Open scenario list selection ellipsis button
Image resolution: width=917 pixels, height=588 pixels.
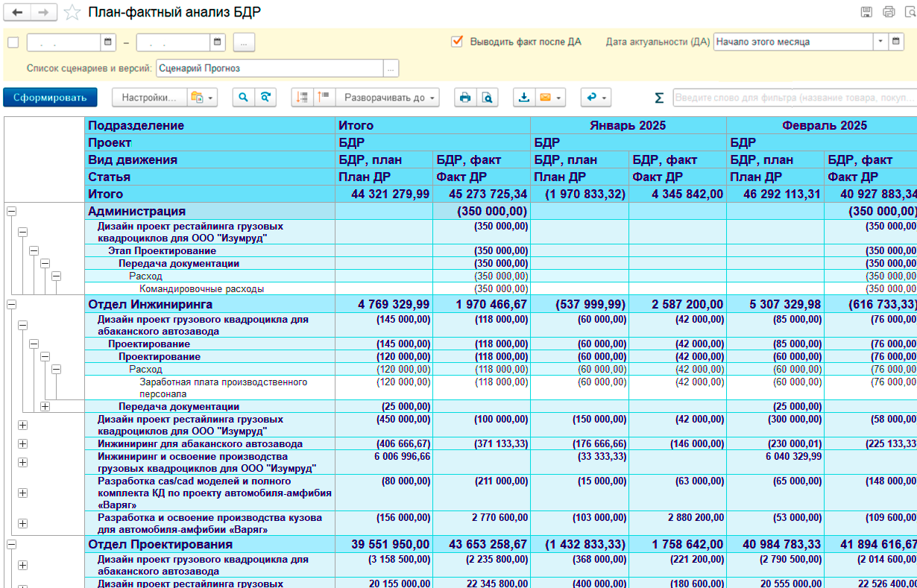[x=391, y=68]
